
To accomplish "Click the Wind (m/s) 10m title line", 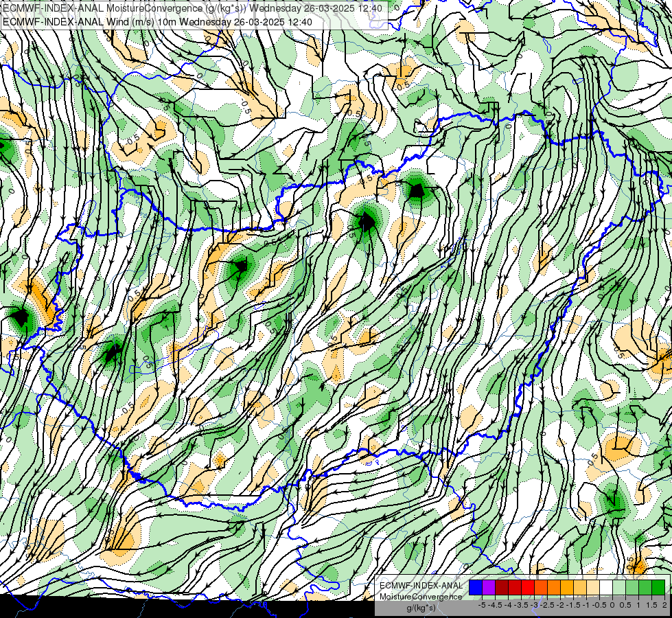I will pyautogui.click(x=157, y=22).
